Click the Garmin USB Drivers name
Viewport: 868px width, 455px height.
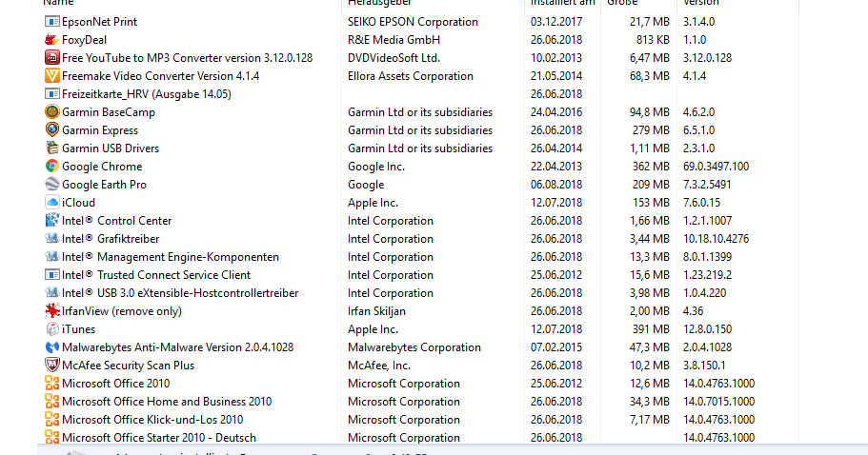coord(111,148)
